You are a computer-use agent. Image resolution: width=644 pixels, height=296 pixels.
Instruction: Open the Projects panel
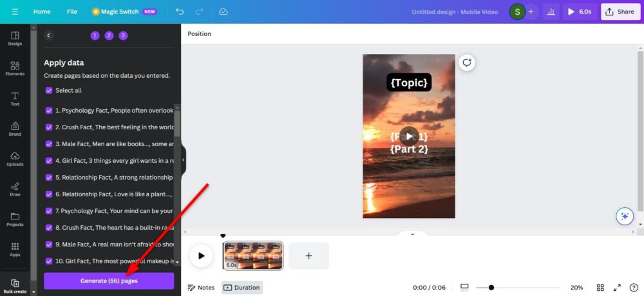(x=15, y=219)
